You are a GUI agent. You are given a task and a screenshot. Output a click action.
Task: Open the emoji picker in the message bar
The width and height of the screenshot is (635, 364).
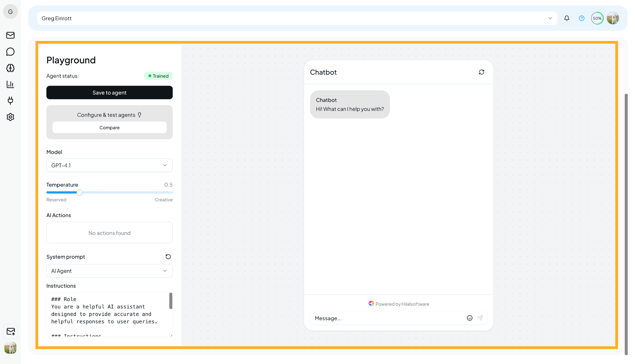tap(469, 318)
